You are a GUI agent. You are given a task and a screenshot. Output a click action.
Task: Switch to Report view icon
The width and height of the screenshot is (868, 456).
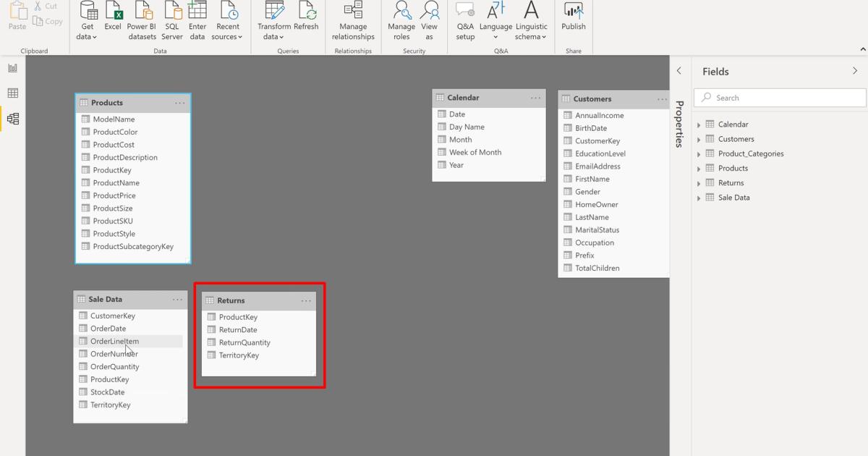click(x=12, y=66)
